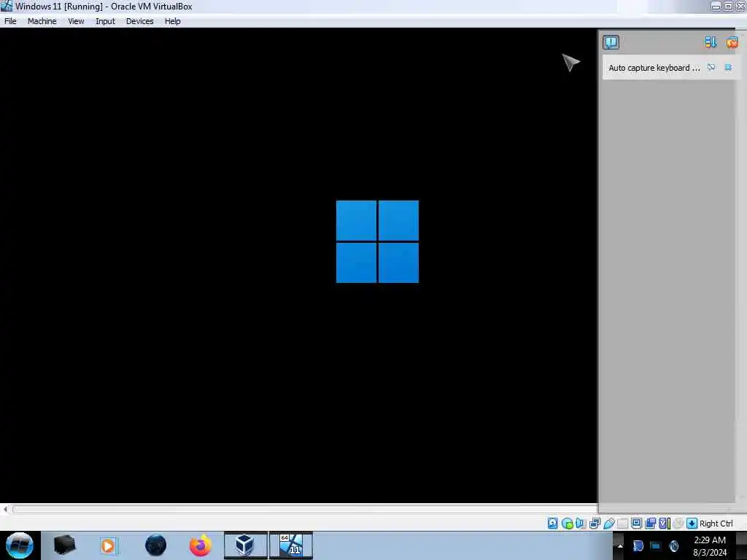The image size is (747, 560).
Task: Click the network tray icon
Action: pyautogui.click(x=656, y=546)
